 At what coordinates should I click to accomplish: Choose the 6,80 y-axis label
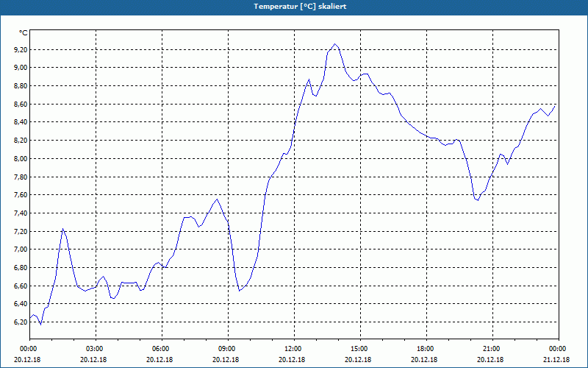tap(21, 268)
